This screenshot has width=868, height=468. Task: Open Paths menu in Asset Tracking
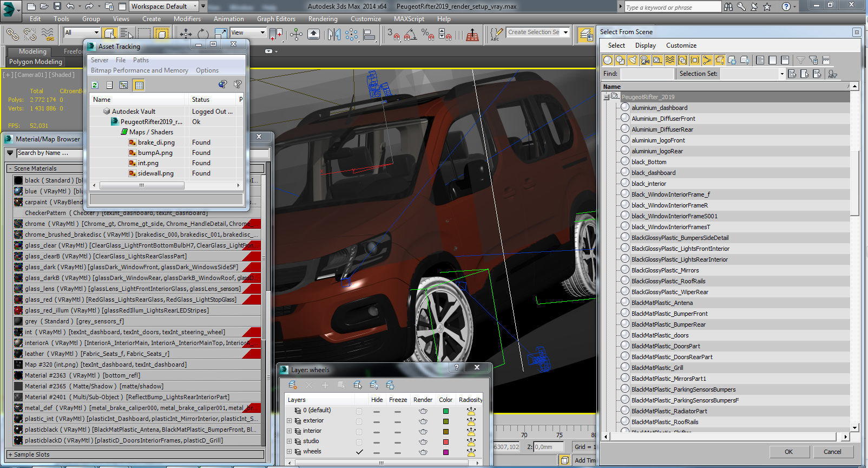(x=141, y=60)
